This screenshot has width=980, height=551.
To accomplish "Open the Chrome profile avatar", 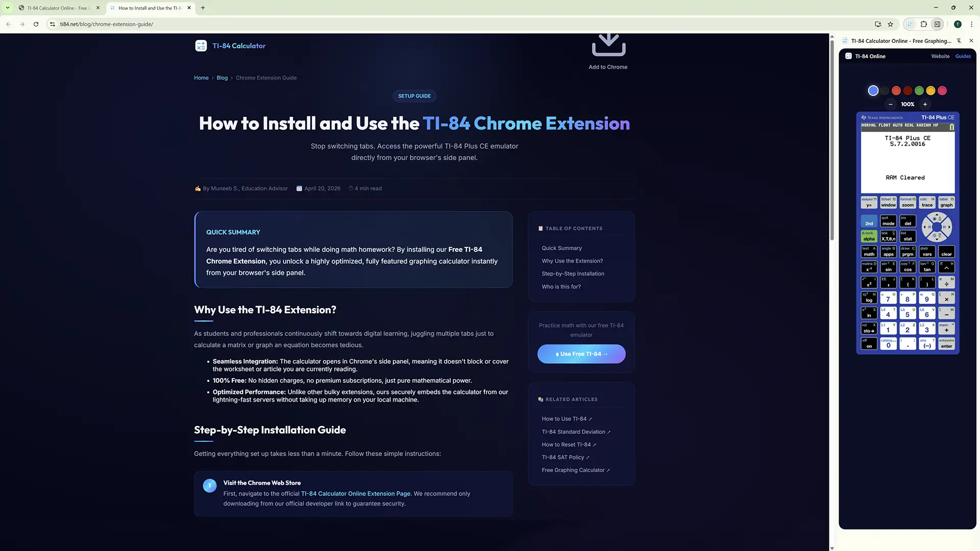I will click(958, 24).
